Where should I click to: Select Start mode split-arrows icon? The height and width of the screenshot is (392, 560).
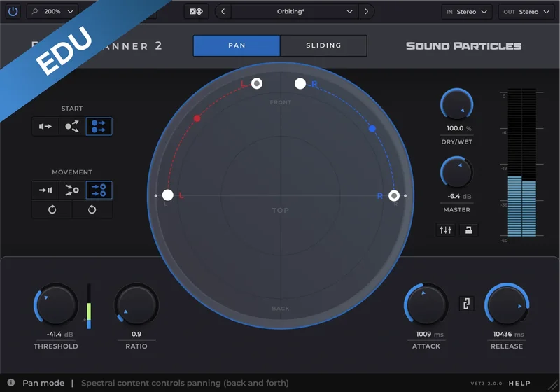click(72, 127)
